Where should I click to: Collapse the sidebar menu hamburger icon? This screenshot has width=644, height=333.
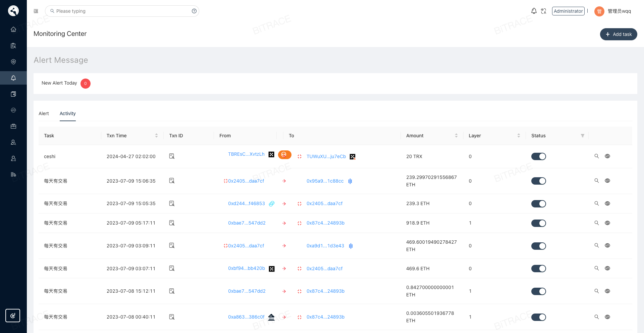click(x=36, y=11)
